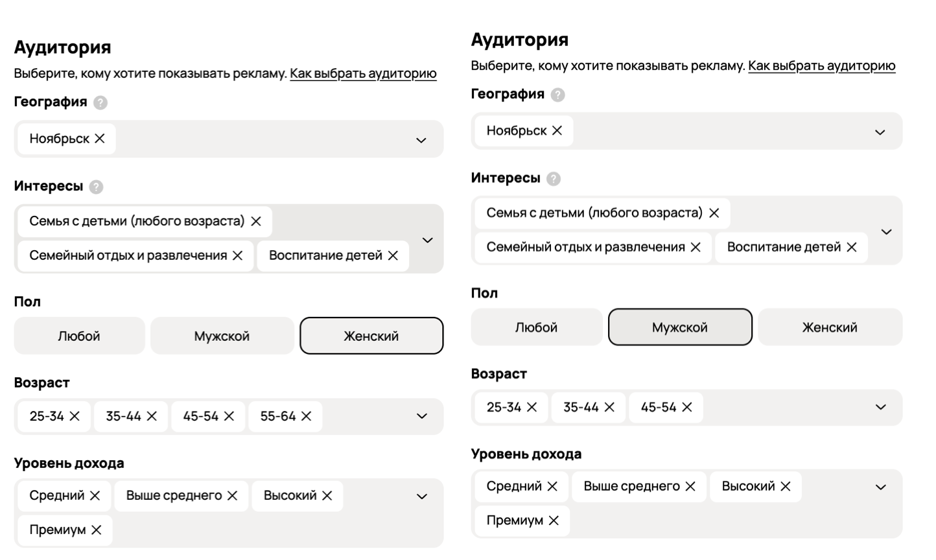Click География help icon in left panel
The width and height of the screenshot is (936, 560).
(x=100, y=102)
